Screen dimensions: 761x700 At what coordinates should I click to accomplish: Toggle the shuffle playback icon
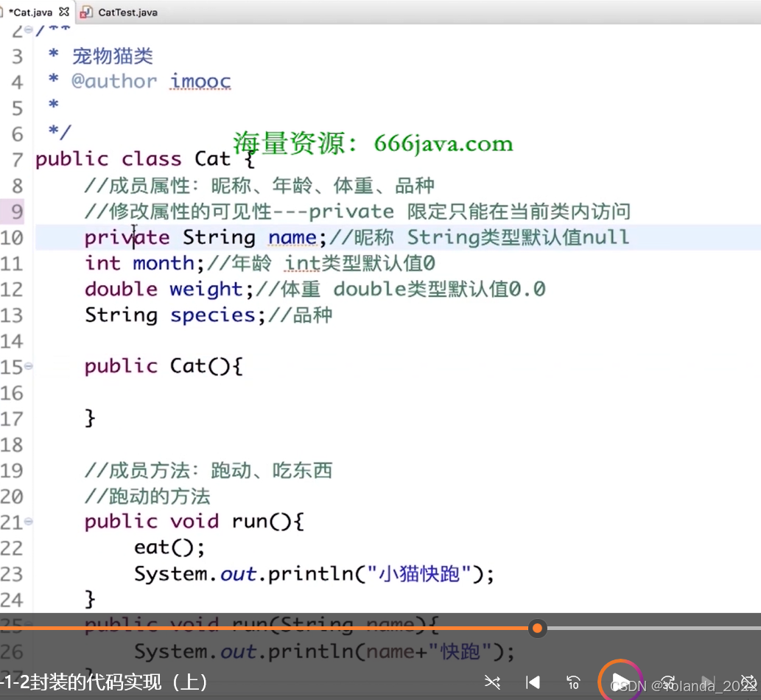pos(492,682)
